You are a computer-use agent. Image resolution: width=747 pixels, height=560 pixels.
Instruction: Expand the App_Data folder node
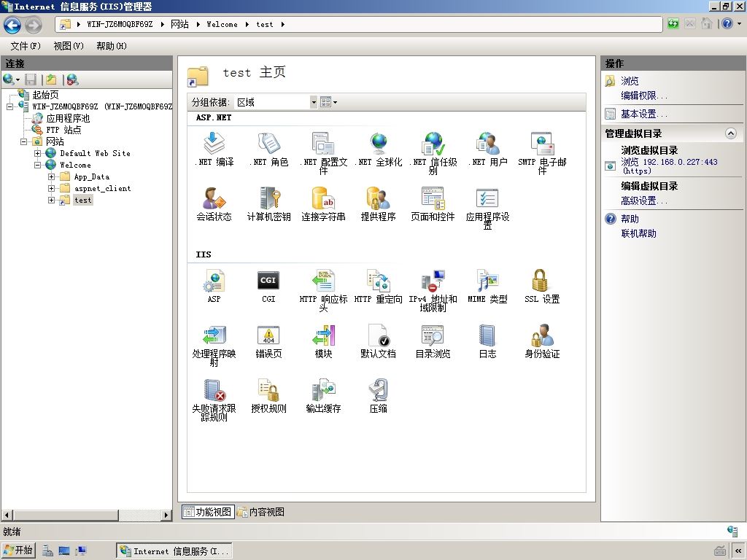coord(52,176)
